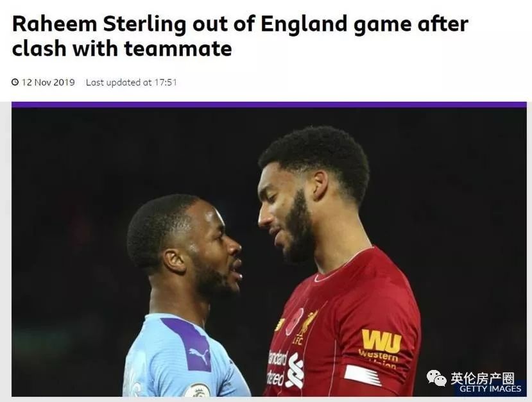The width and height of the screenshot is (532, 402).
Task: Click the yellow WU Western Union logo
Action: click(381, 342)
